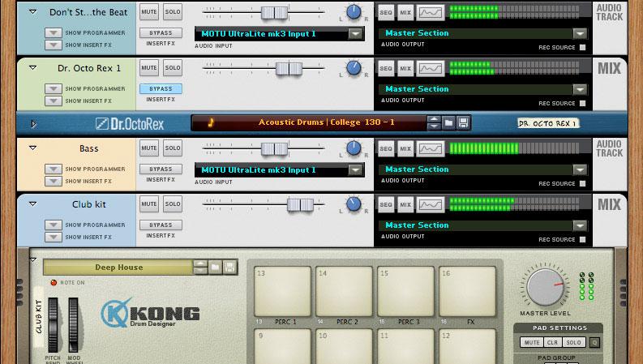Click Kong mod wheel
643x364 pixels.
(x=73, y=325)
